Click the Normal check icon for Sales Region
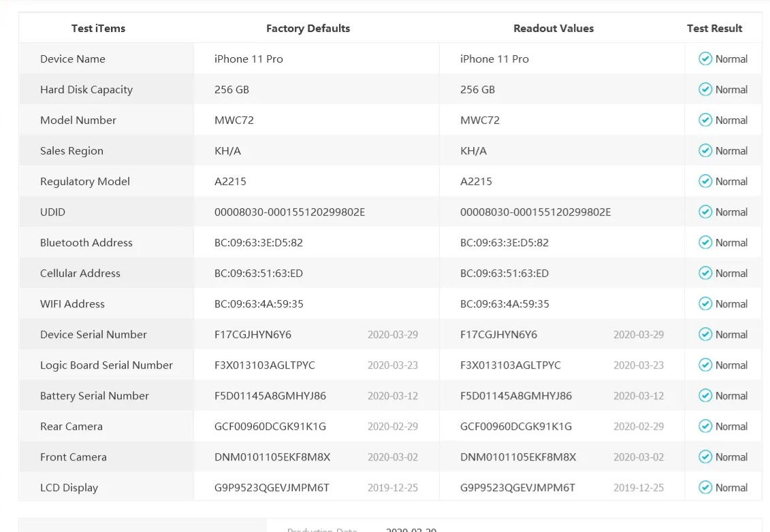770x532 pixels. click(705, 151)
